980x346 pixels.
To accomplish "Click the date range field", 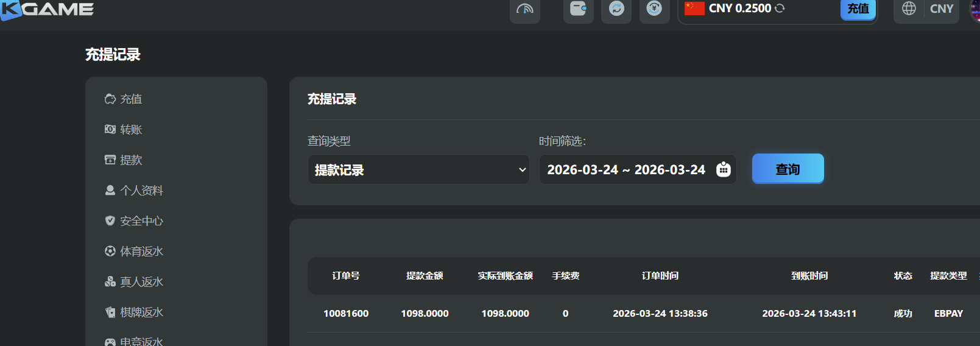I will (x=626, y=170).
